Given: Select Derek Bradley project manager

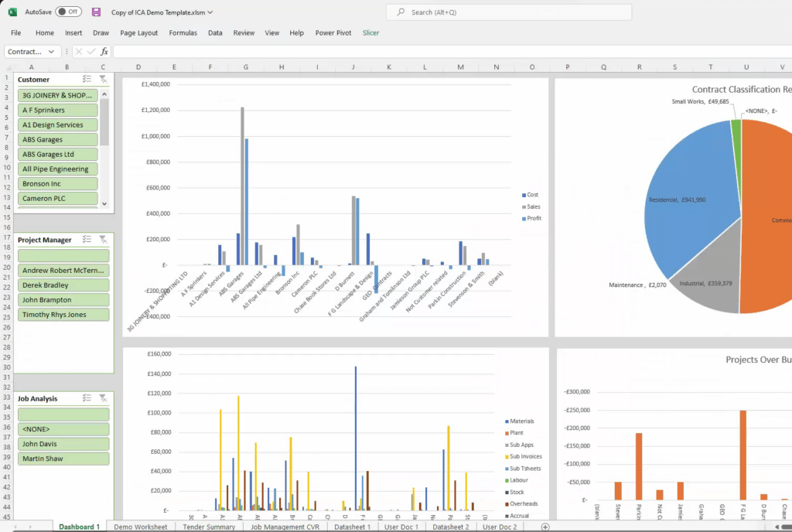Looking at the screenshot, I should pyautogui.click(x=63, y=285).
